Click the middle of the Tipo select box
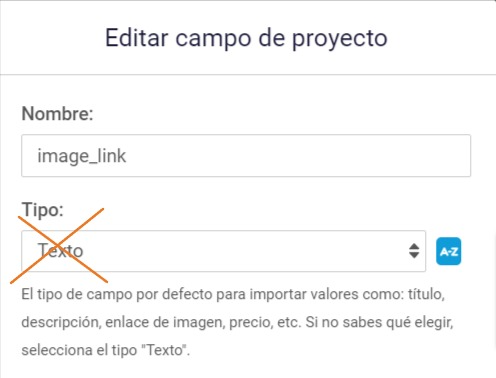 pos(223,251)
